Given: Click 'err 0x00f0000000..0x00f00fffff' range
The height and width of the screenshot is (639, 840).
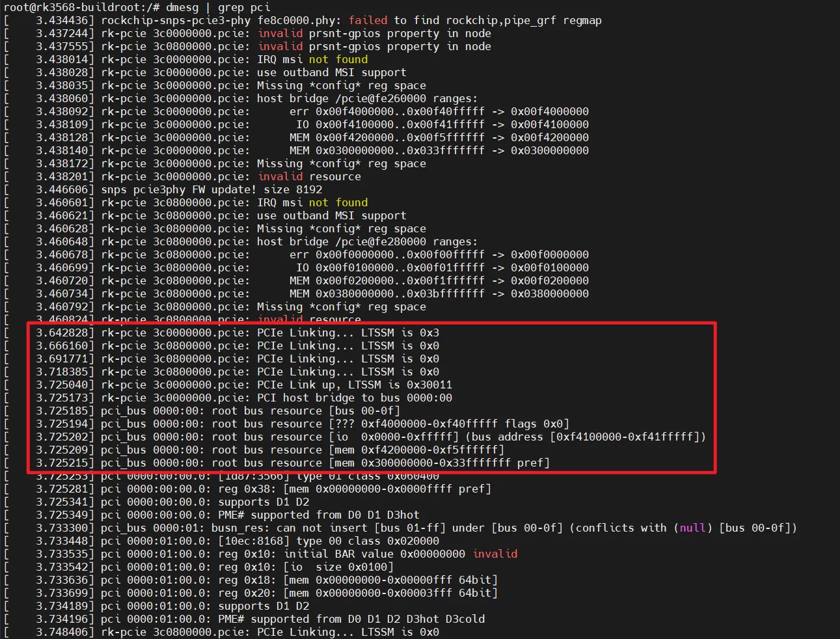Looking at the screenshot, I should [x=387, y=254].
